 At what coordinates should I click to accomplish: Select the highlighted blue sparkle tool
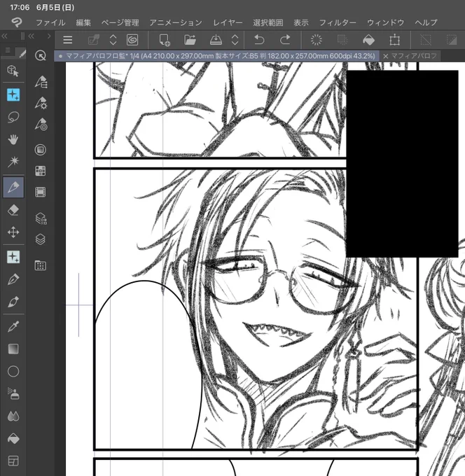(x=13, y=94)
